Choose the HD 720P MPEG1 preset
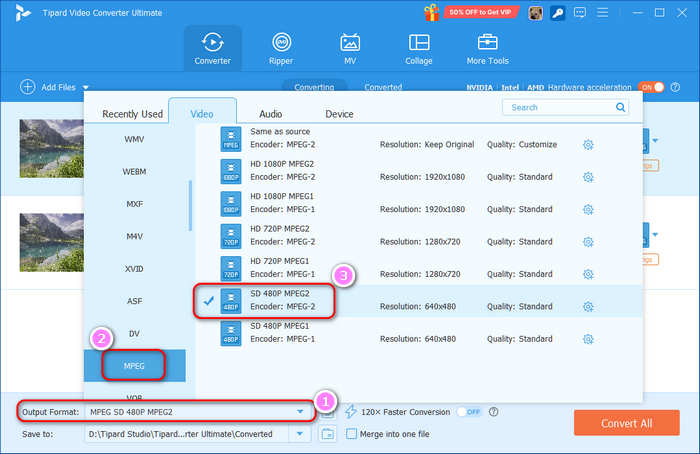This screenshot has width=700, height=454. click(x=419, y=268)
